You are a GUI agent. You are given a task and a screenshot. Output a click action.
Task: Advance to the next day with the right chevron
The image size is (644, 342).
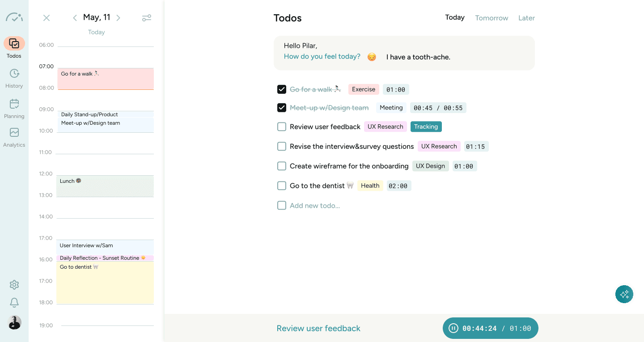pos(119,17)
